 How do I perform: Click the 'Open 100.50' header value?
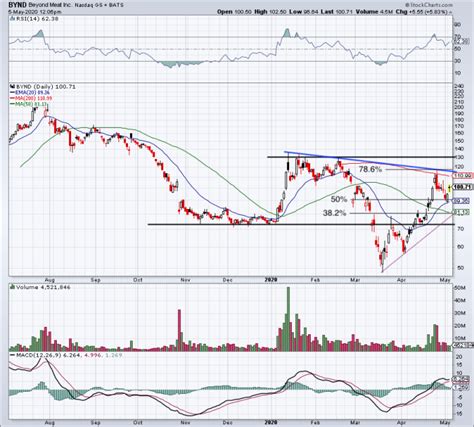coord(233,12)
